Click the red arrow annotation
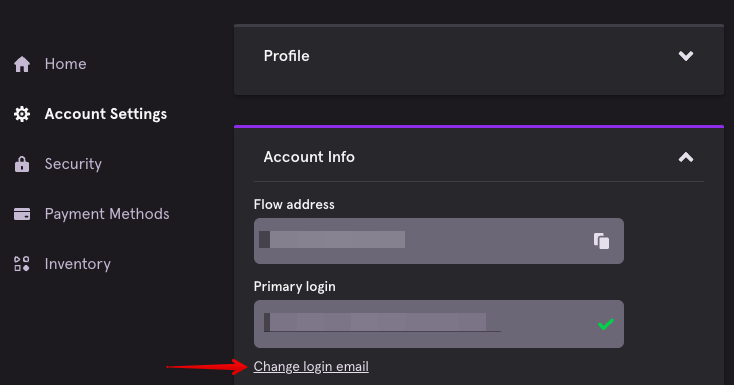The image size is (734, 385). (207, 367)
